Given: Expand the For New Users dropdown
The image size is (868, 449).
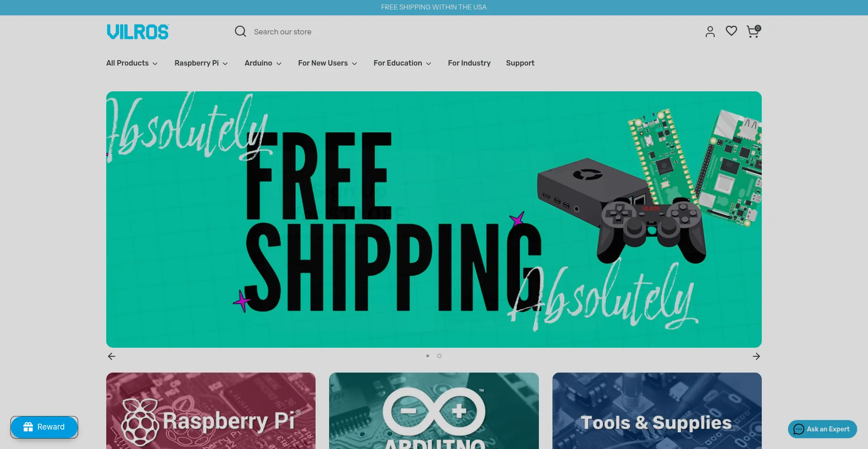Looking at the screenshot, I should pos(328,63).
